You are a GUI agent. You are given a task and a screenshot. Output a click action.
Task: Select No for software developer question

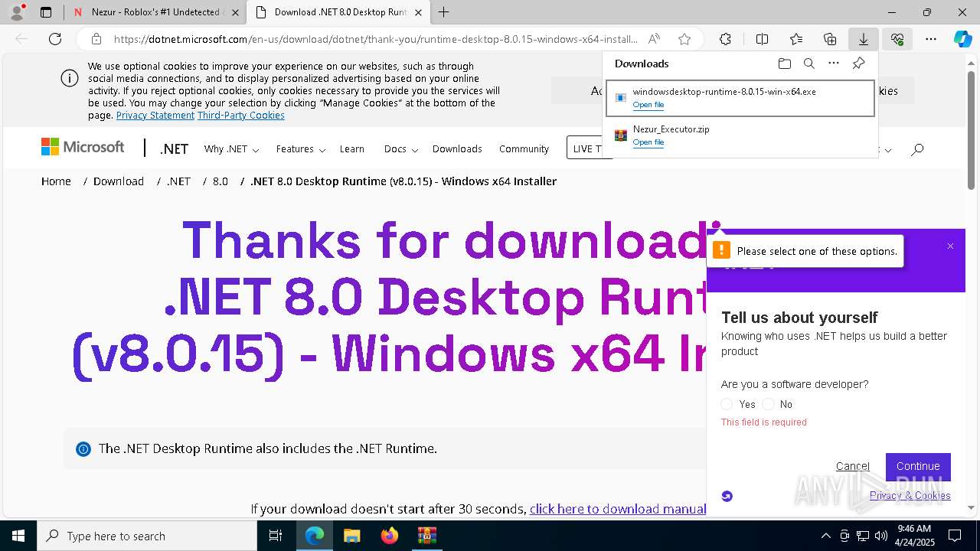768,404
